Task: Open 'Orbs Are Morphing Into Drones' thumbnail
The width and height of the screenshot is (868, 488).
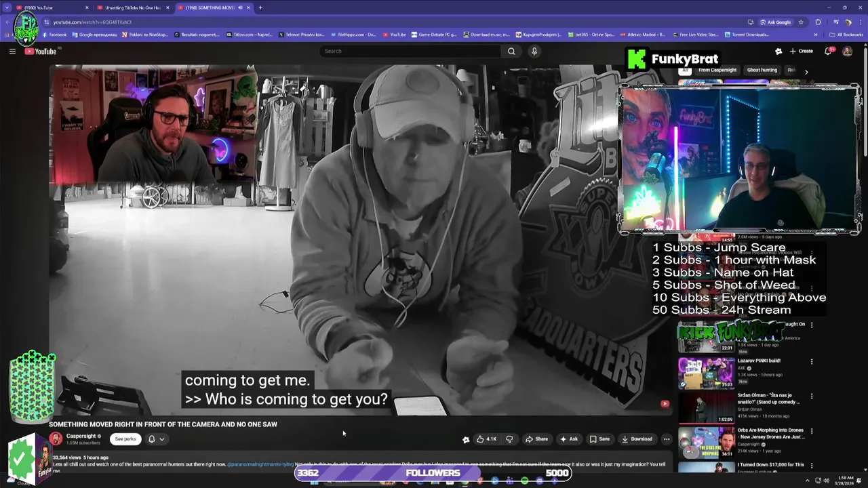Action: (707, 441)
